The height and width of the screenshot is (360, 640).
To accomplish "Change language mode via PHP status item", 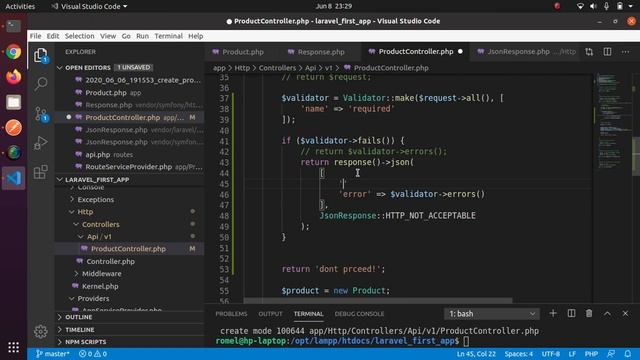I will click(x=591, y=353).
